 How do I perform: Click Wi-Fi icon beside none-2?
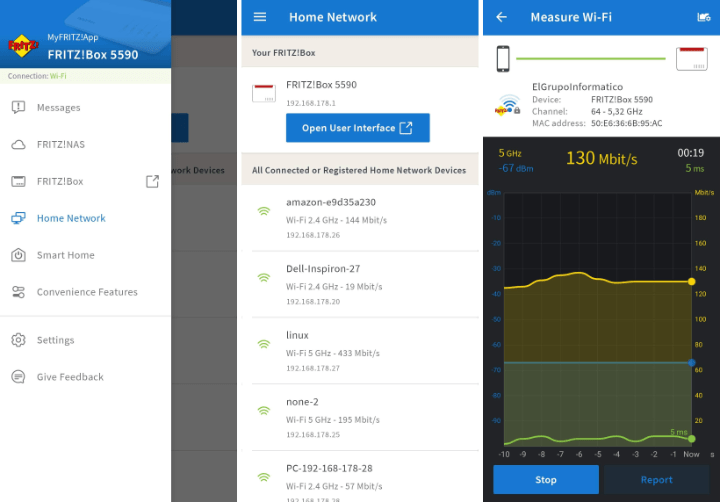tap(264, 411)
